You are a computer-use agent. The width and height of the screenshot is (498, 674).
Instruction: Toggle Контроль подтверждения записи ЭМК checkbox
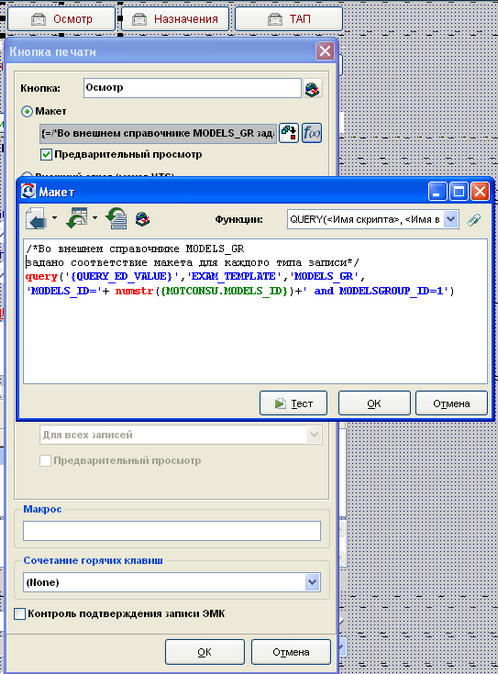(19, 614)
